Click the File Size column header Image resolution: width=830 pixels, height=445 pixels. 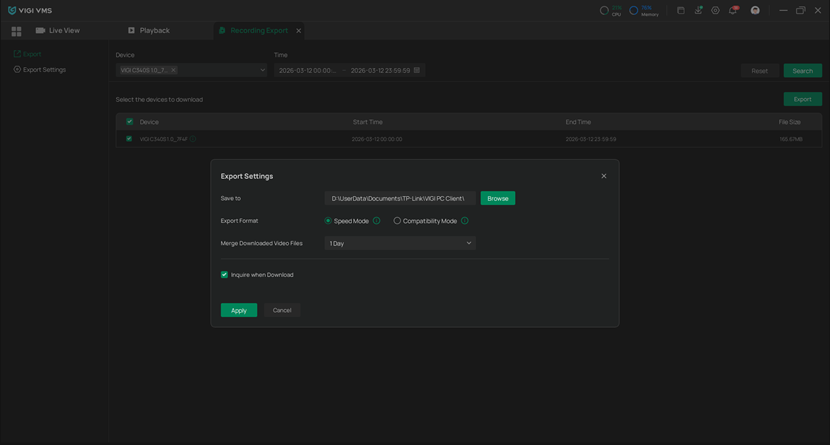tap(789, 122)
